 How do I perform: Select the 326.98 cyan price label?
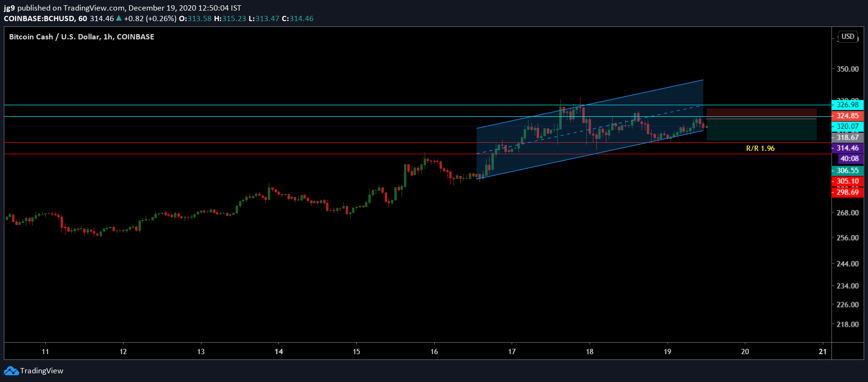[847, 105]
